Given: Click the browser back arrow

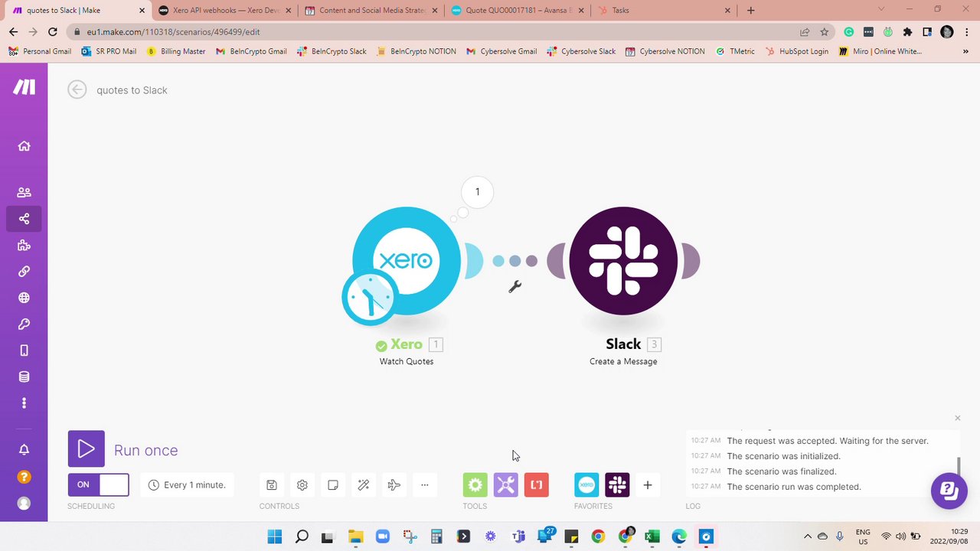Looking at the screenshot, I should point(13,32).
